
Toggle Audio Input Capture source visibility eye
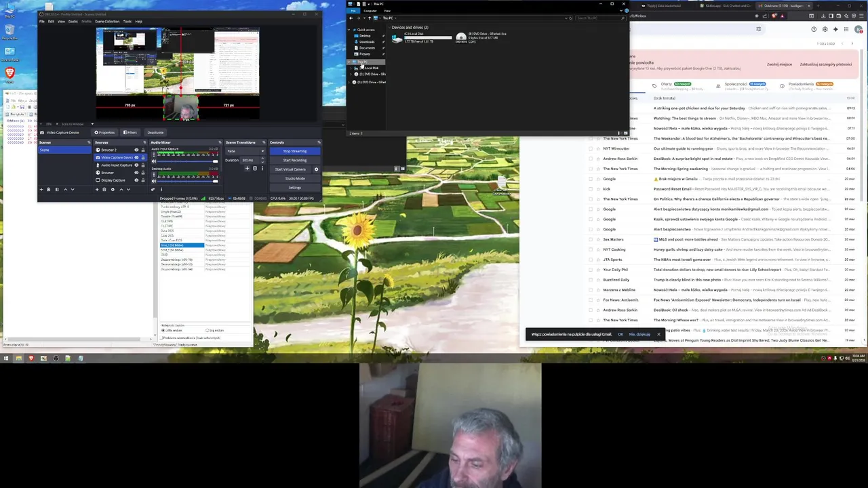coord(136,165)
